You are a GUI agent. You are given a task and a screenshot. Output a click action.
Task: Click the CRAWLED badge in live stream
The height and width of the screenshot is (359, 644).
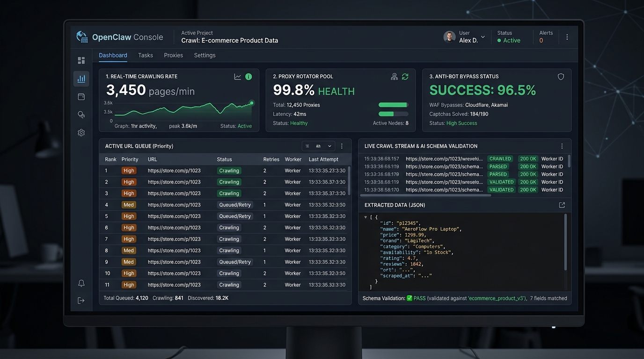[500, 159]
